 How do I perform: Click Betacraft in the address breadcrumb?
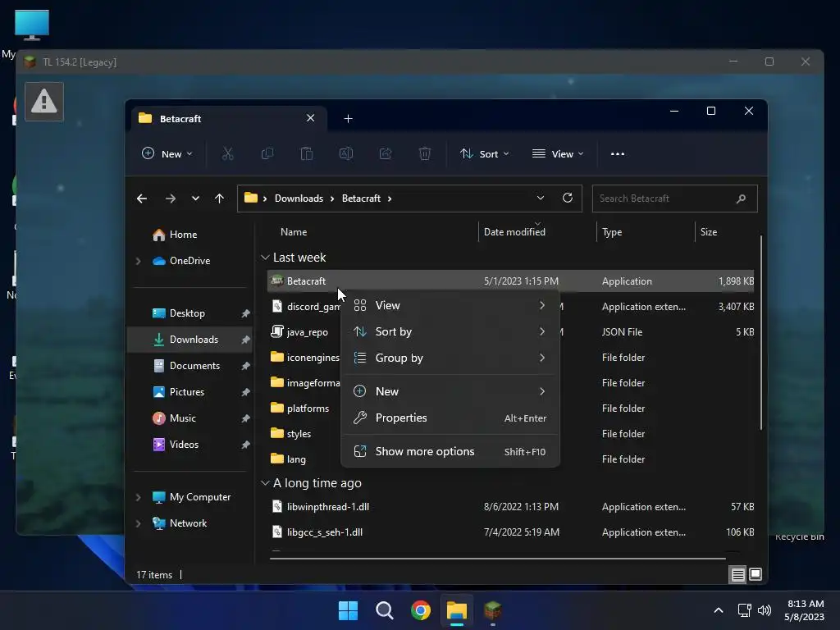point(361,199)
